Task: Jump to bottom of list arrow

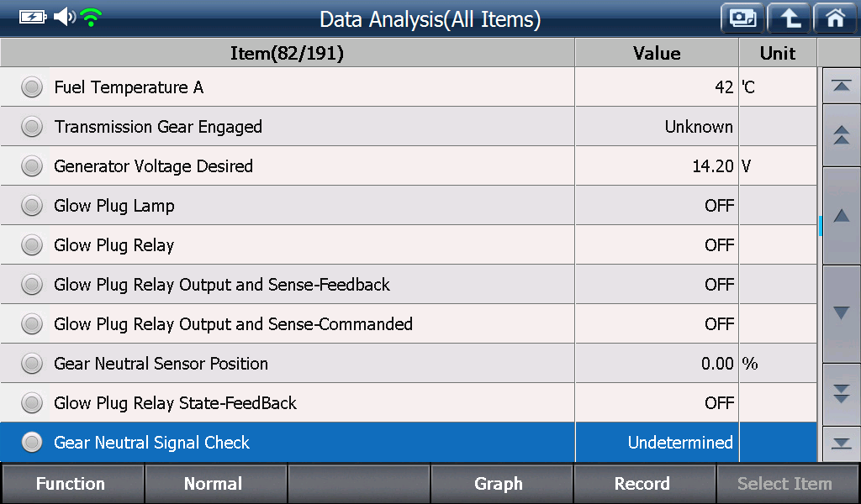Action: [841, 444]
